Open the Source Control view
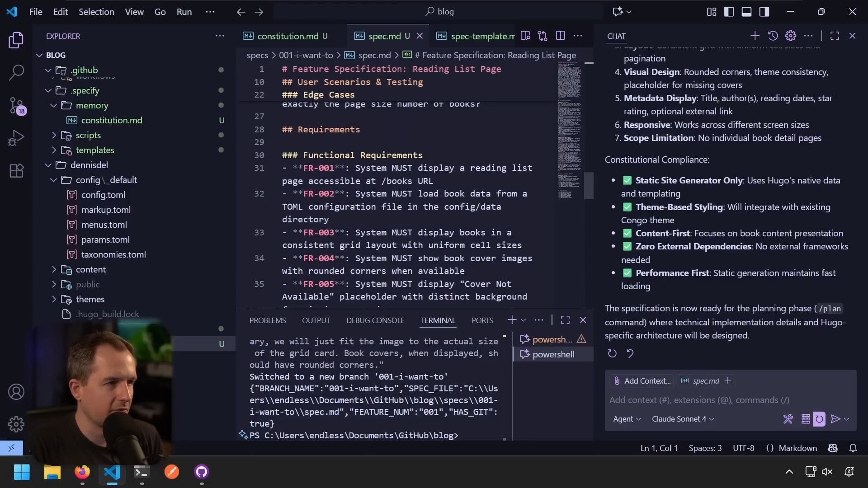The width and height of the screenshot is (868, 488). (16, 105)
